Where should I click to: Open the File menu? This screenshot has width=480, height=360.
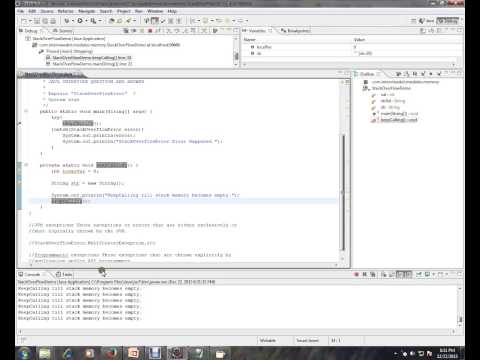tap(21, 11)
